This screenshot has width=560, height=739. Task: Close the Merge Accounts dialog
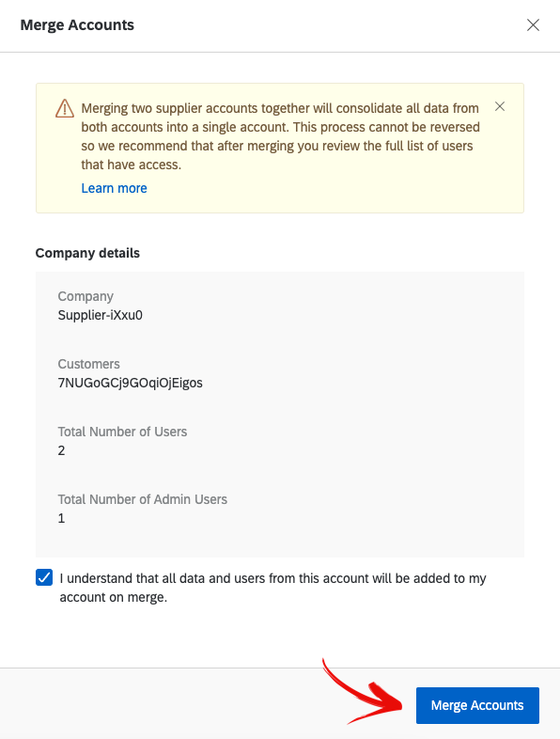[533, 25]
